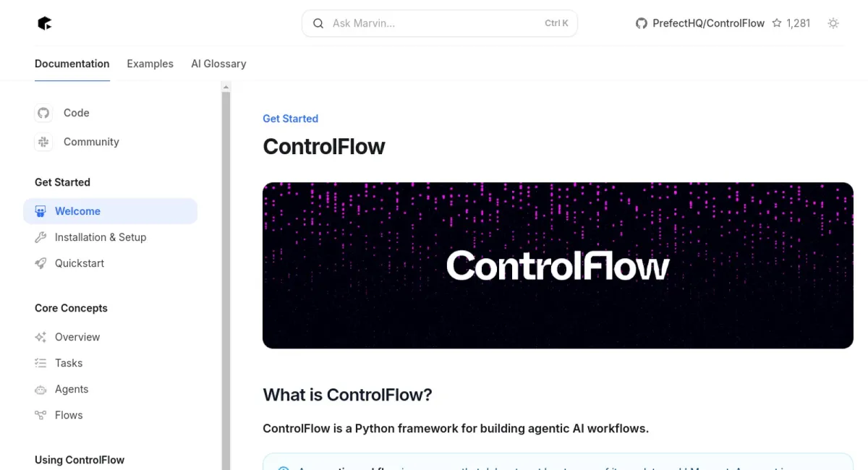Click the rocket icon for Quickstart

(x=41, y=263)
